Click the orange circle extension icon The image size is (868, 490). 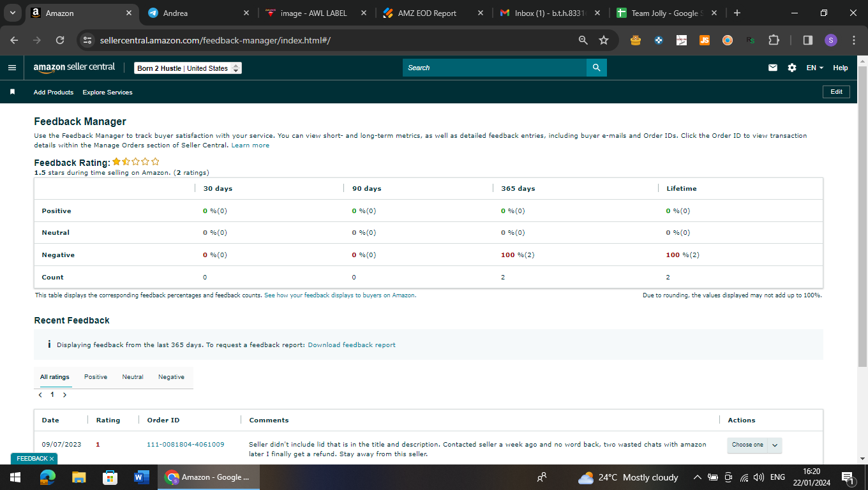[728, 40]
